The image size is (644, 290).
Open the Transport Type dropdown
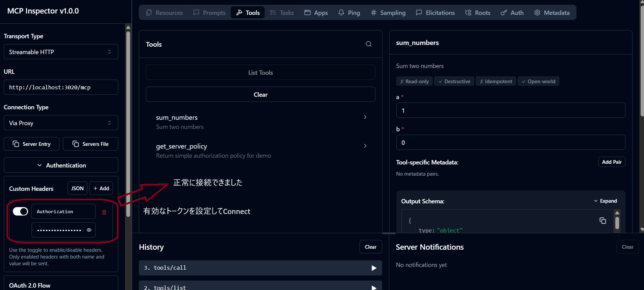point(61,52)
